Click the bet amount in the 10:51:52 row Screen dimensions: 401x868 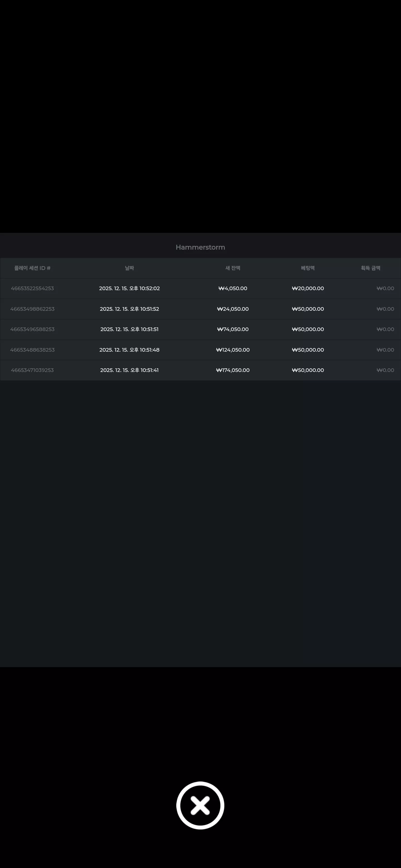point(308,309)
